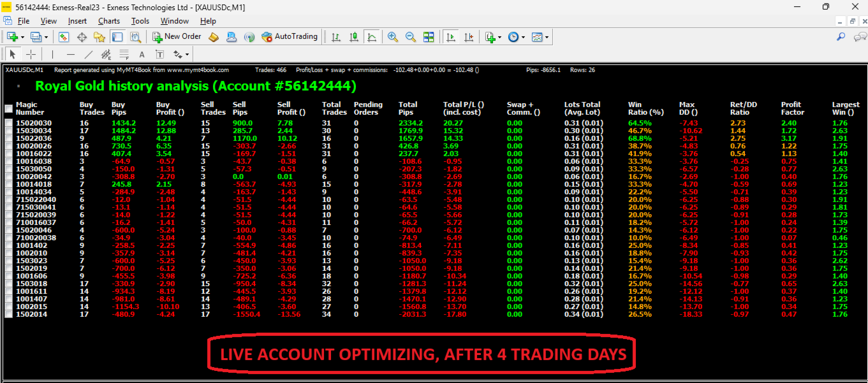Toggle Auto Scroll chart icon
The width and height of the screenshot is (868, 383).
451,37
